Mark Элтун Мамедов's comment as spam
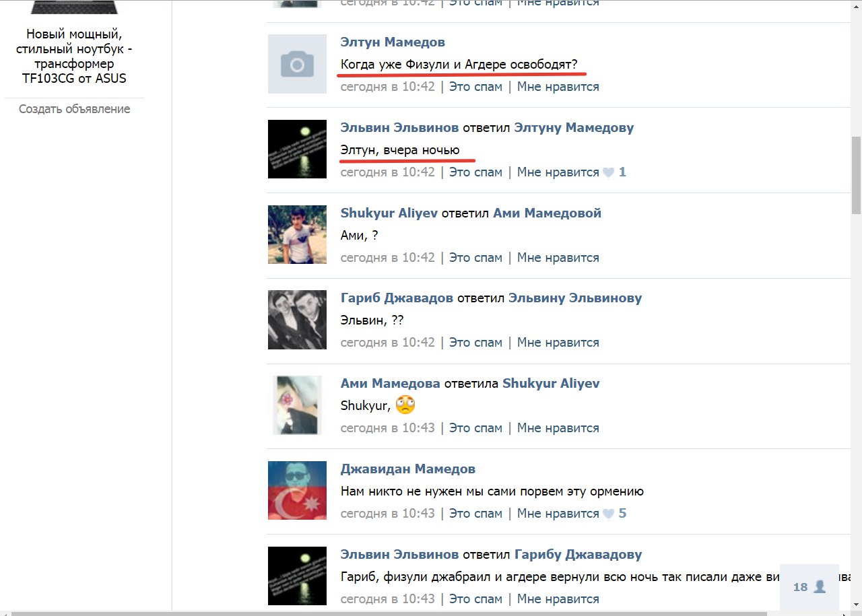Image resolution: width=862 pixels, height=616 pixels. 475,87
